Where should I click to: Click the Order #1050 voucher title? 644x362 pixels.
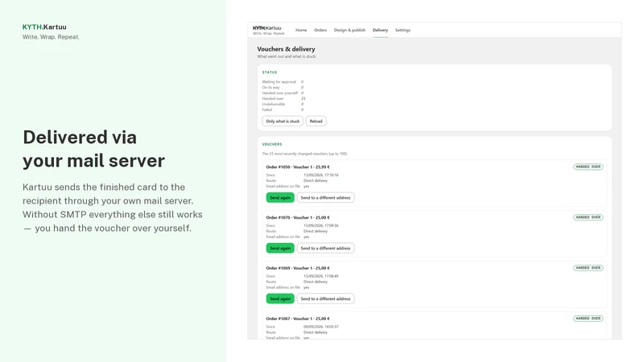click(x=298, y=167)
